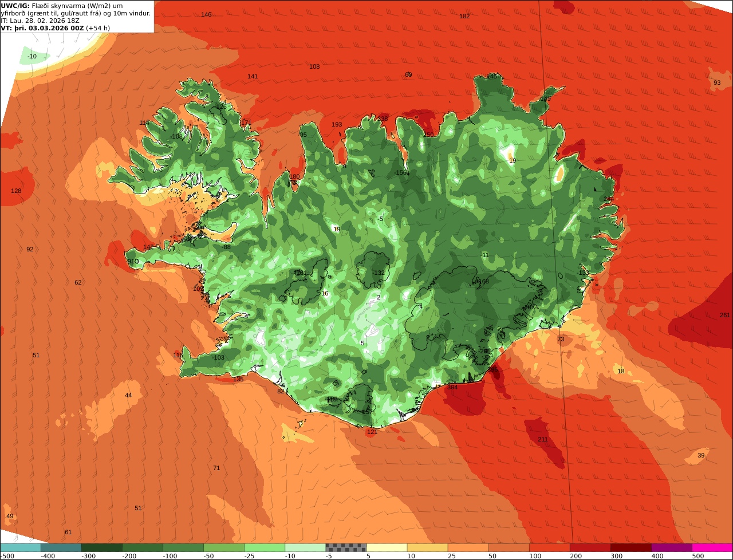Viewport: 733px width, 560px height.
Task: Click the 'VT: þri. 03.03.2026 00Z' valid time
Action: click(42, 28)
